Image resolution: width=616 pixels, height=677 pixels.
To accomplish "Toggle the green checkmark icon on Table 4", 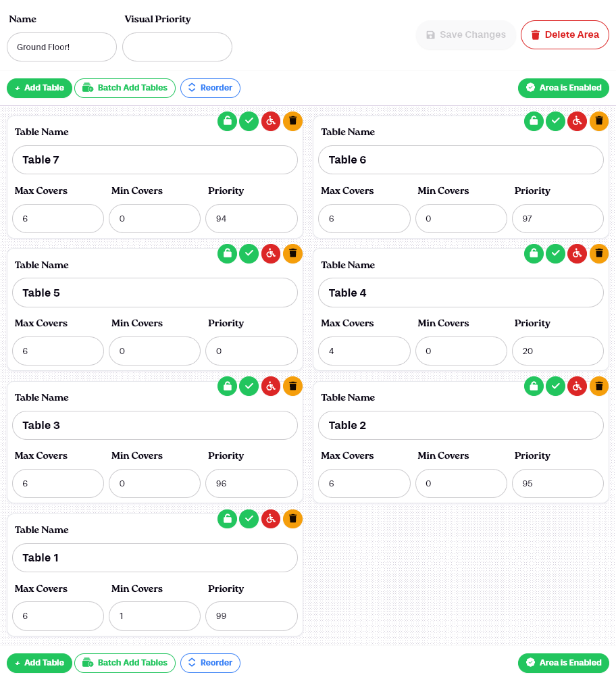I will 556,254.
